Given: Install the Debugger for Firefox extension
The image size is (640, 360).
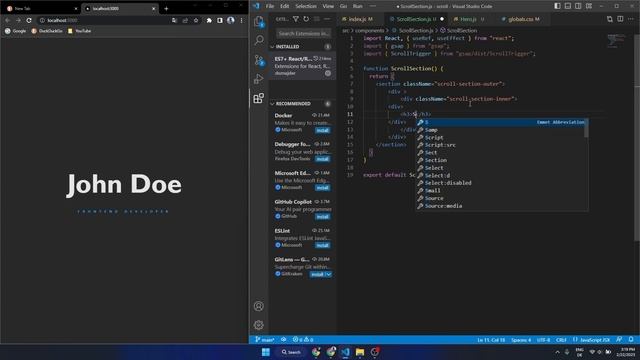Looking at the screenshot, I should click(x=322, y=159).
